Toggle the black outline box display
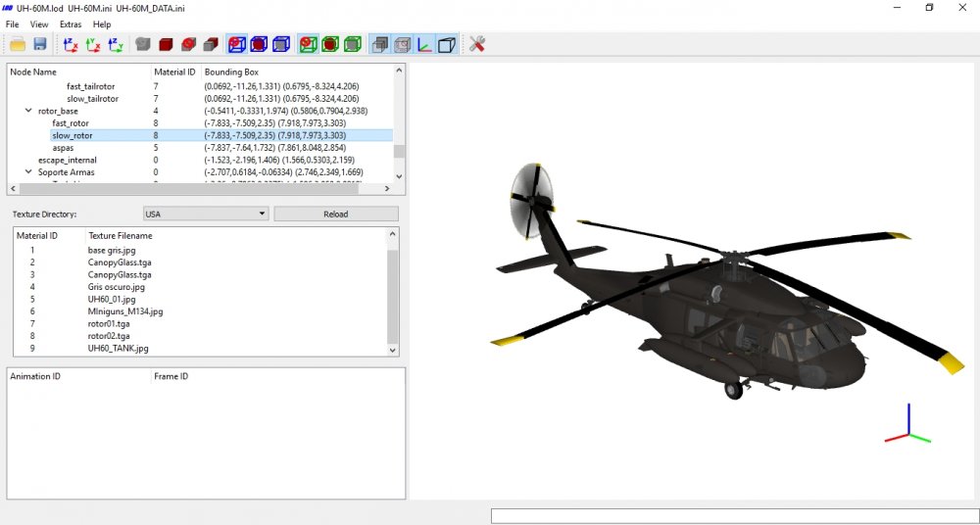The width and height of the screenshot is (980, 525). click(447, 44)
